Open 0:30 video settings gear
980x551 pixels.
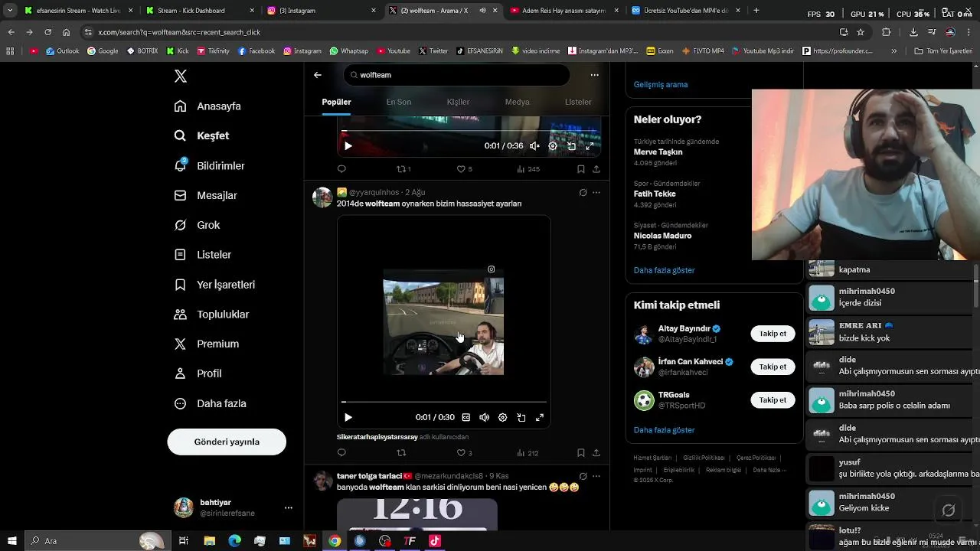pyautogui.click(x=502, y=418)
